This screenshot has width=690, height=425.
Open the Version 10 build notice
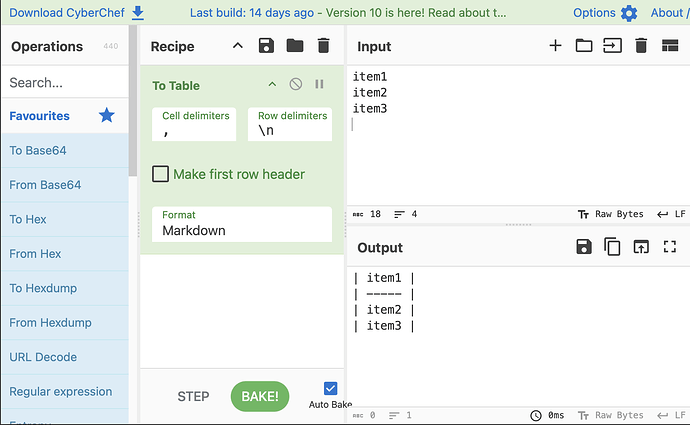(x=348, y=13)
